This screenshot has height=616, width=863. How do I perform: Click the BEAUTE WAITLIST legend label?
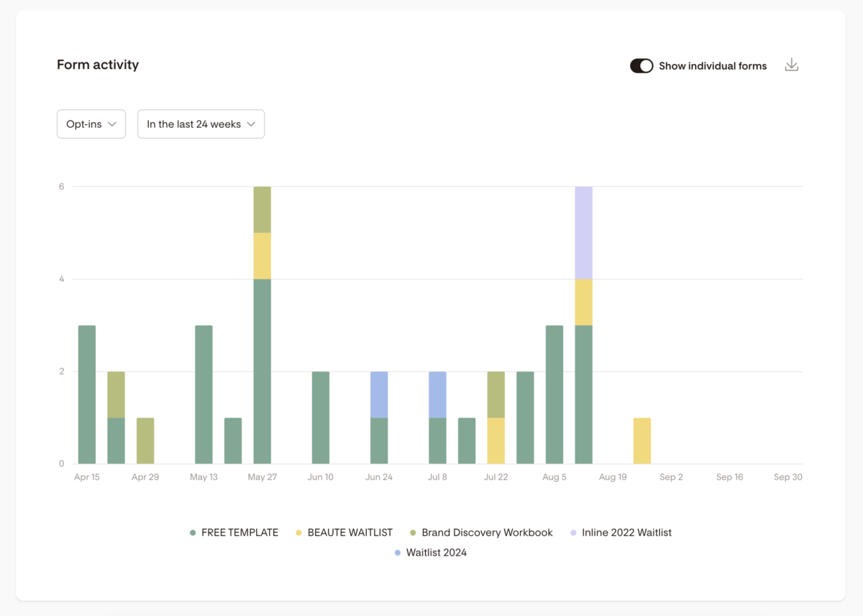(350, 533)
